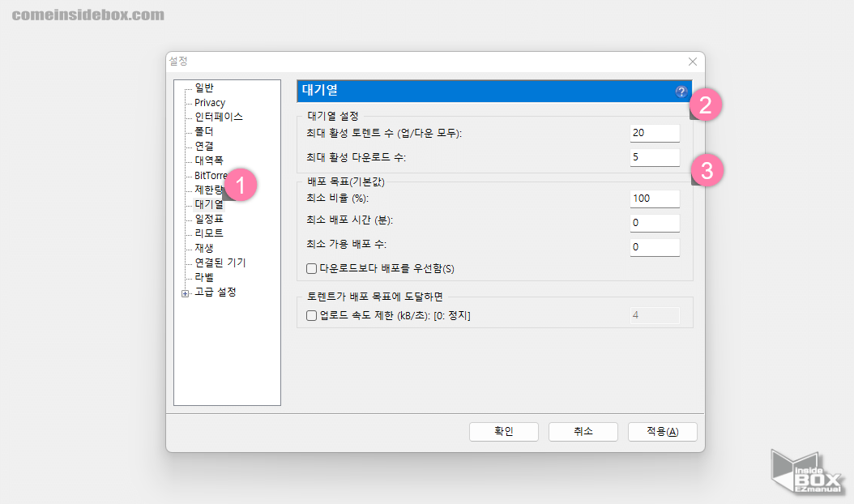This screenshot has width=854, height=504.
Task: Select 대기열 in the settings tree
Action: (x=209, y=204)
